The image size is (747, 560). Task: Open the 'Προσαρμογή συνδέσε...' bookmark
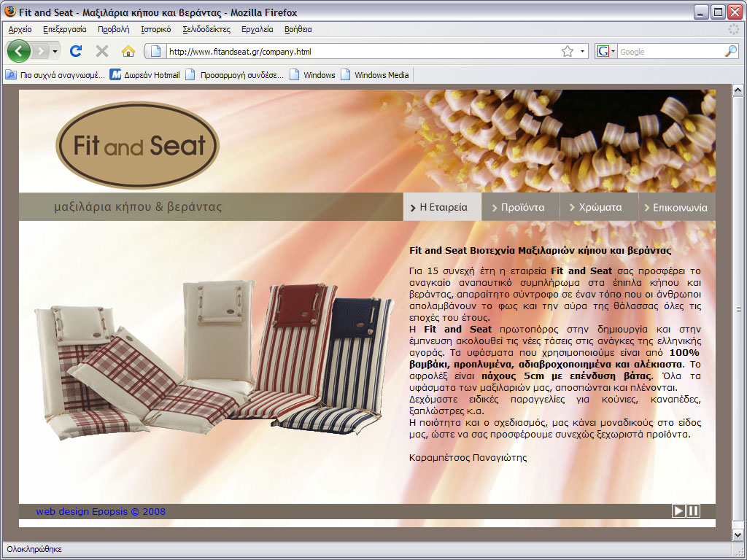pyautogui.click(x=235, y=75)
